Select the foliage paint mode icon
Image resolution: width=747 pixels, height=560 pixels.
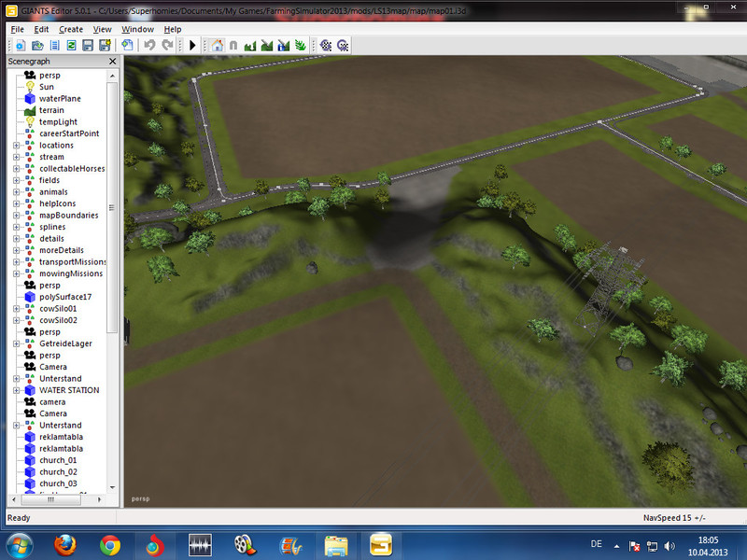(x=300, y=46)
